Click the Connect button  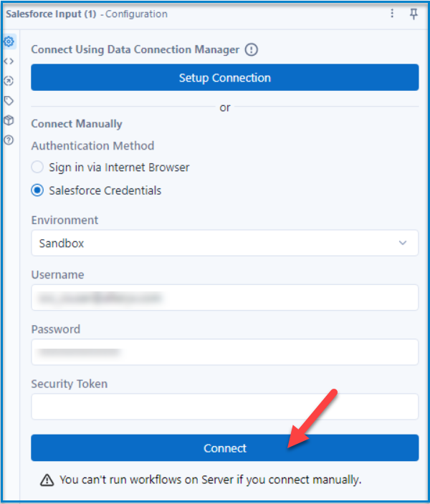tap(224, 447)
